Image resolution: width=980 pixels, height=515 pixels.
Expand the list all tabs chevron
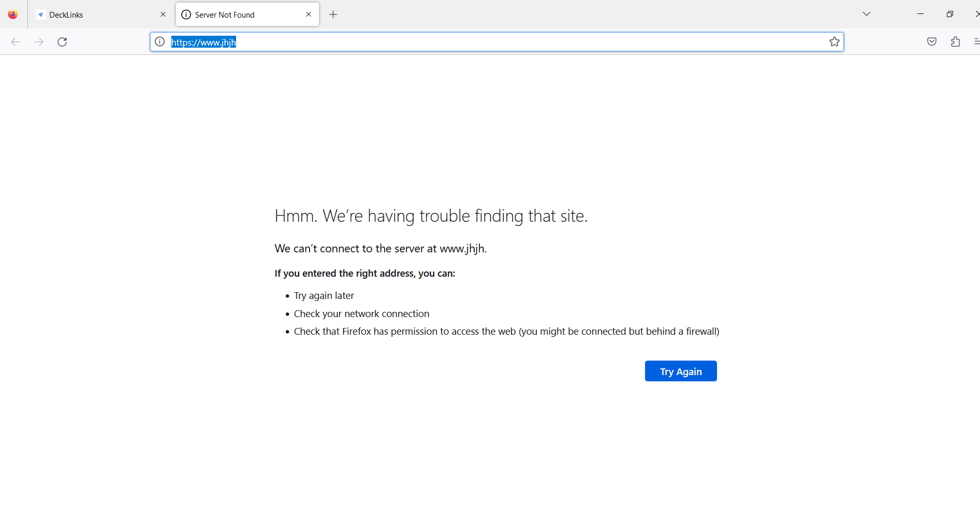coord(867,14)
